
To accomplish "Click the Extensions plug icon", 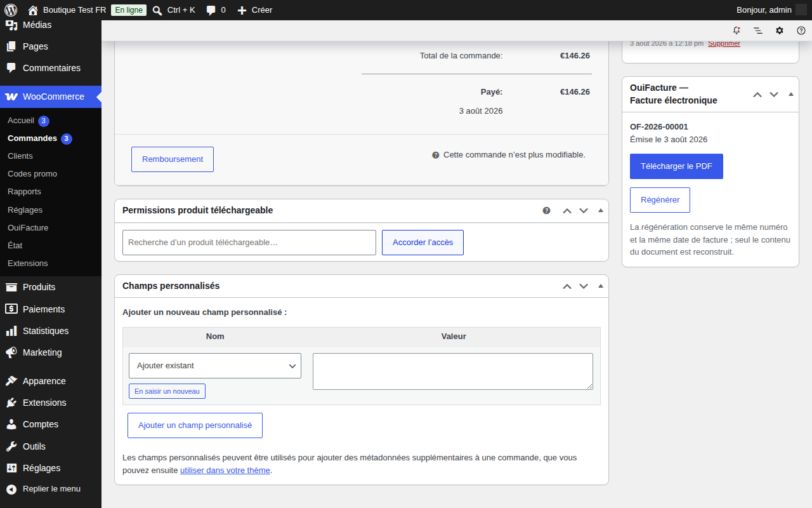I will 11,403.
